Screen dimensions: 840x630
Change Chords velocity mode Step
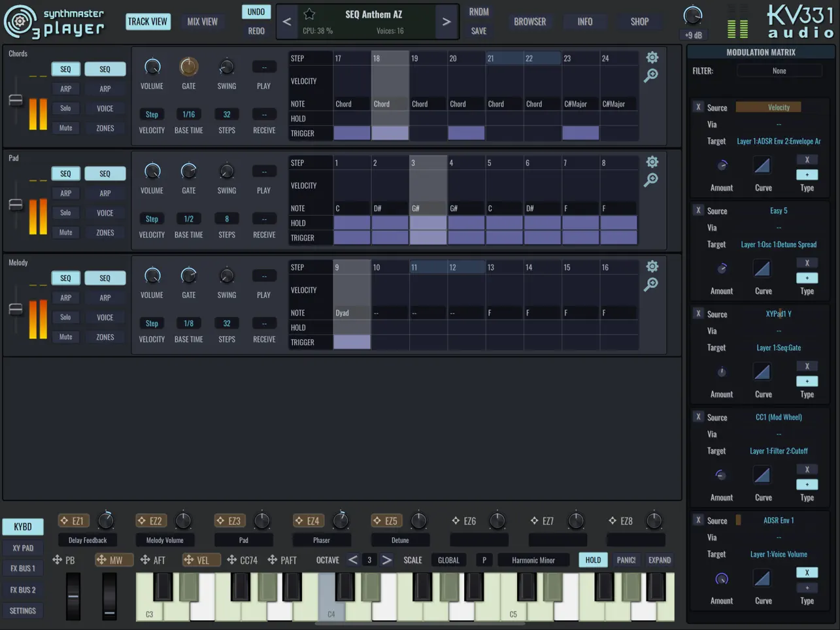pyautogui.click(x=152, y=114)
